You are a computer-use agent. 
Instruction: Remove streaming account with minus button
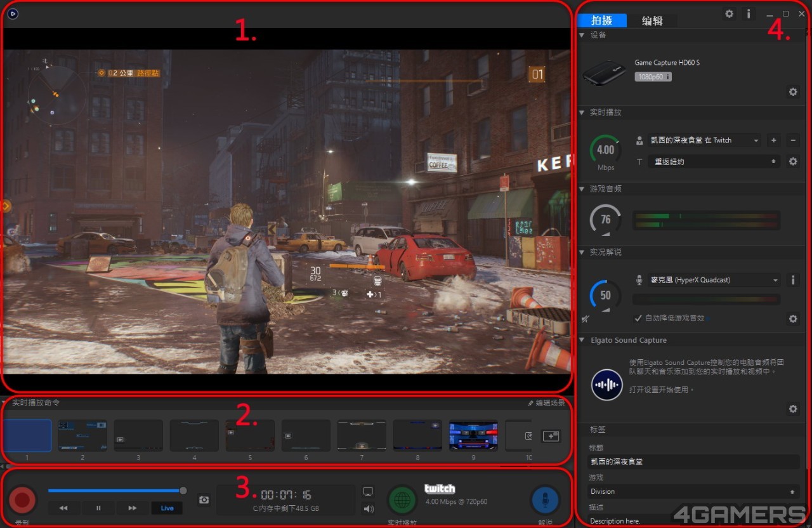tap(793, 140)
